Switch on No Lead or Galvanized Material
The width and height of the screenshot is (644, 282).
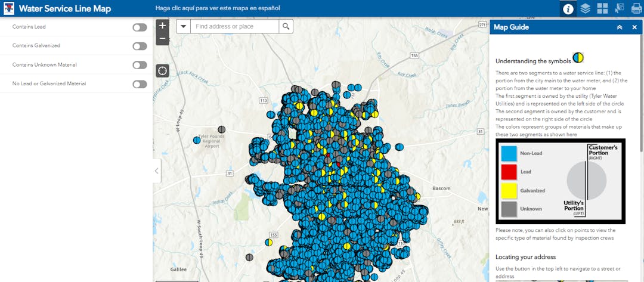tap(140, 84)
